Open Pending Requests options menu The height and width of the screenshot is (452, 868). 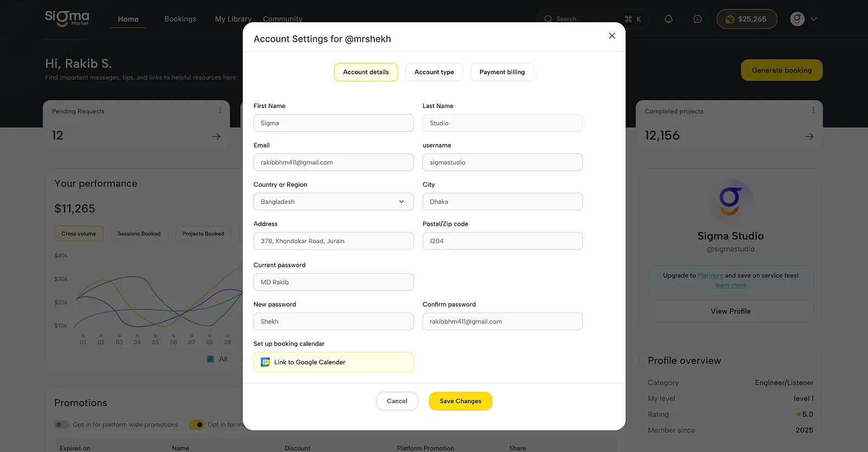[220, 110]
